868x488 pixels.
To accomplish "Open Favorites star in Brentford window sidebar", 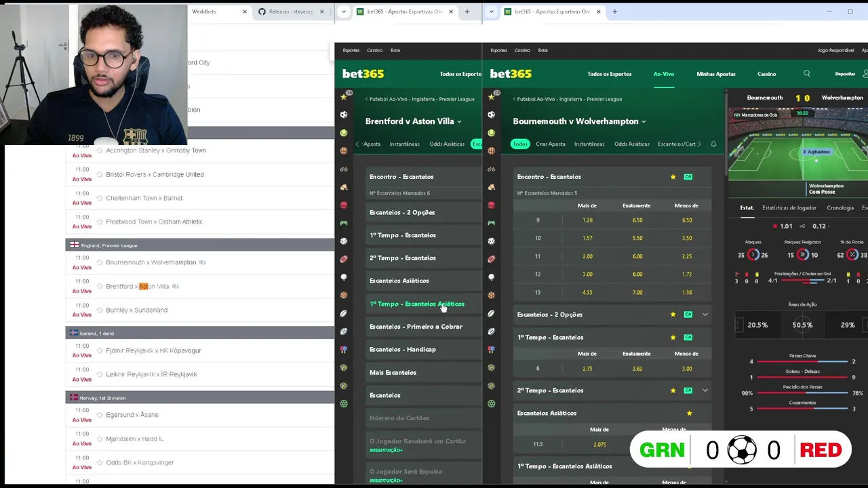I will point(344,97).
